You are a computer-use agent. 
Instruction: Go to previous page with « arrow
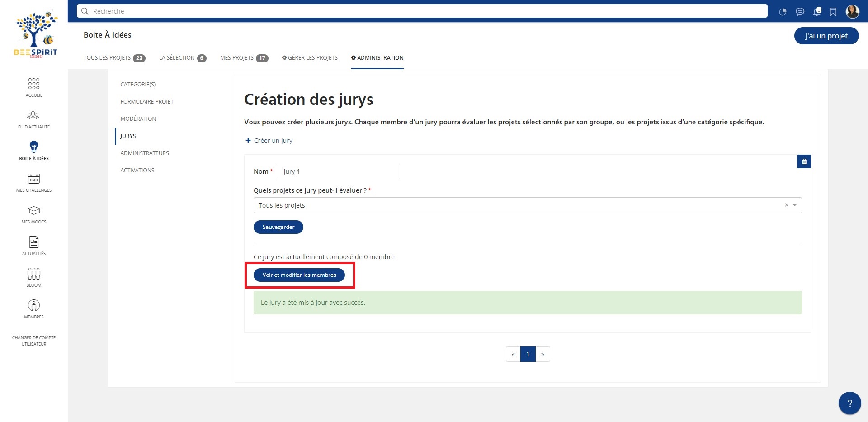(x=513, y=354)
